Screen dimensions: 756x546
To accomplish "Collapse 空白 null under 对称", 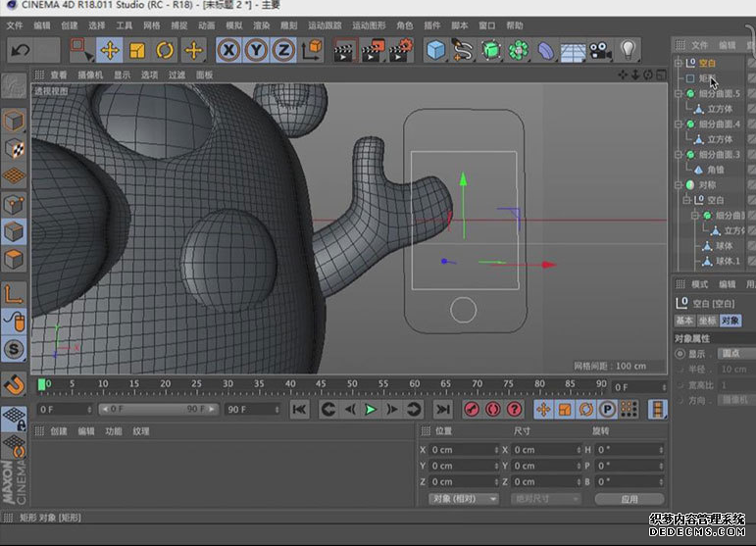I will point(686,200).
